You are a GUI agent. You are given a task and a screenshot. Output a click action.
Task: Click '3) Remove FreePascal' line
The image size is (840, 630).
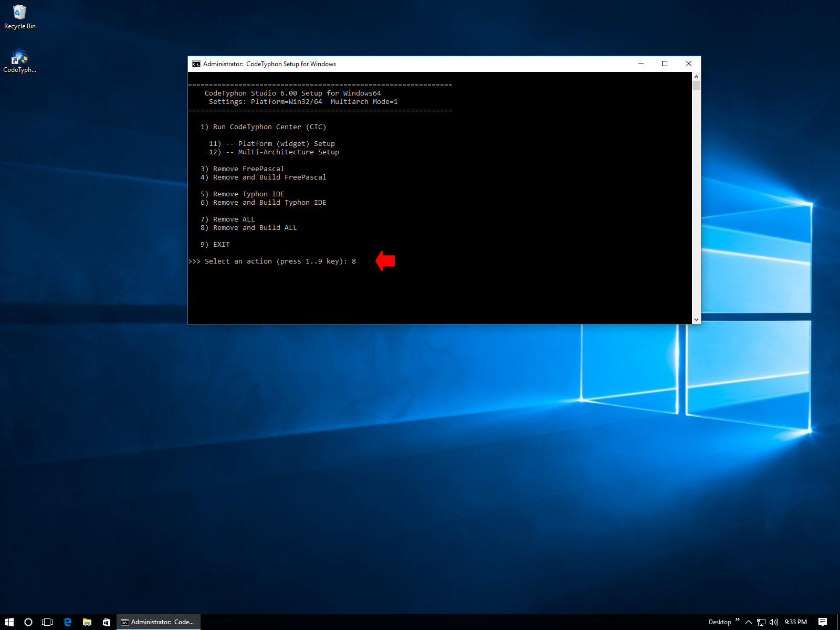[242, 169]
